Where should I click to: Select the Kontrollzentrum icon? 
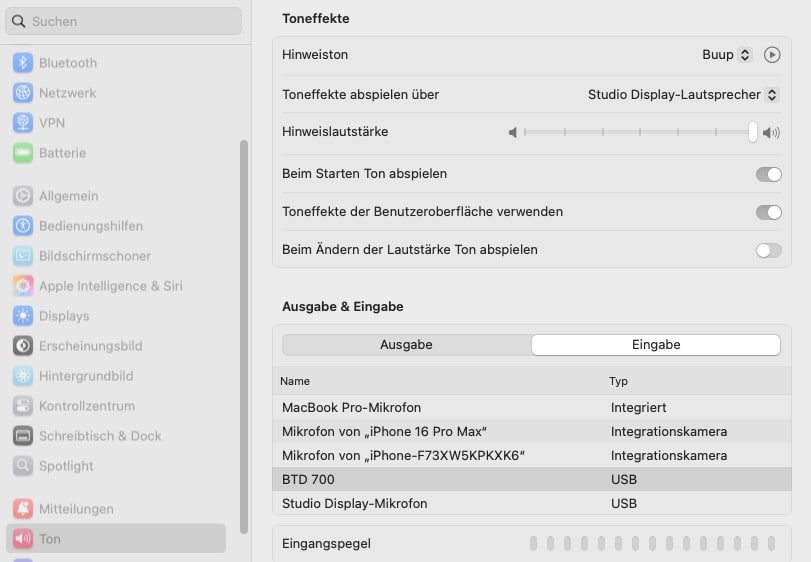(x=23, y=406)
